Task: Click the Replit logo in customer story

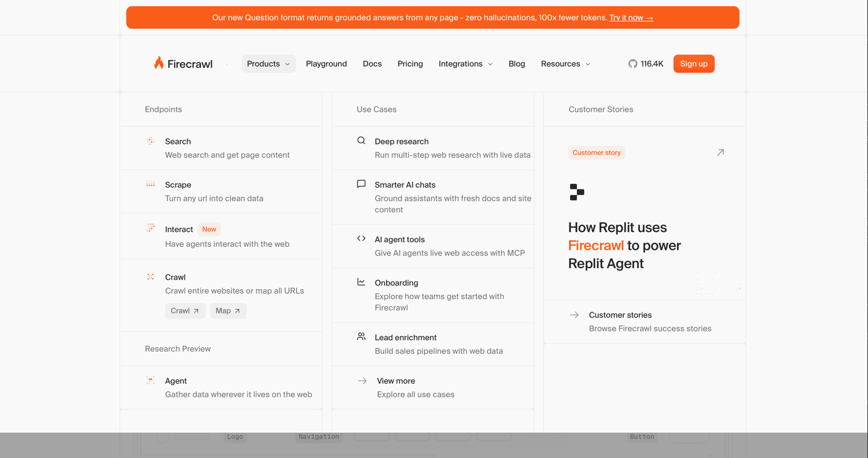Action: click(577, 192)
